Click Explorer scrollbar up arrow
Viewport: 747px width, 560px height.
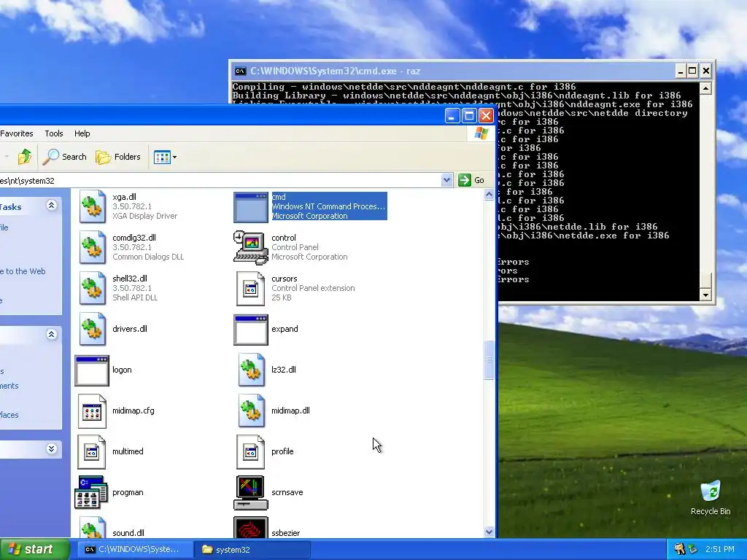point(489,194)
